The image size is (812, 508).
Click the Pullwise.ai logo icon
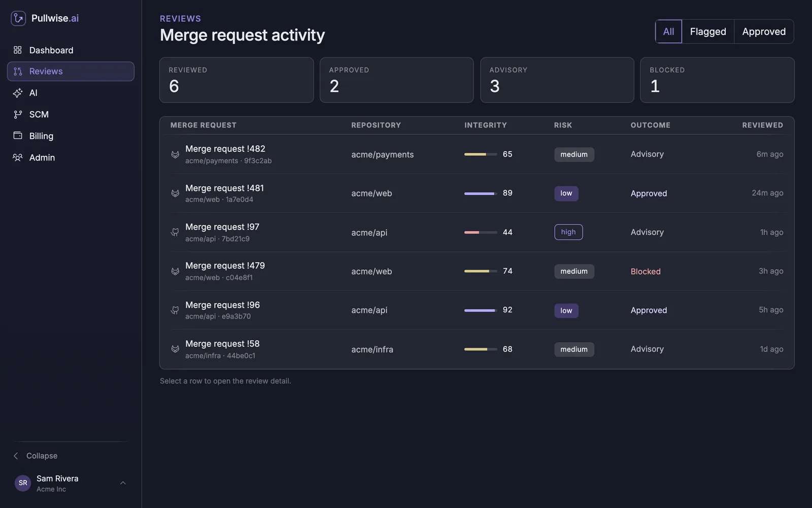(18, 18)
